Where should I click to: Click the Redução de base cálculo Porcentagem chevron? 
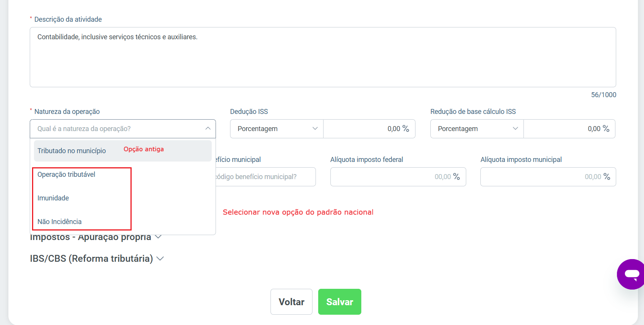pos(515,128)
